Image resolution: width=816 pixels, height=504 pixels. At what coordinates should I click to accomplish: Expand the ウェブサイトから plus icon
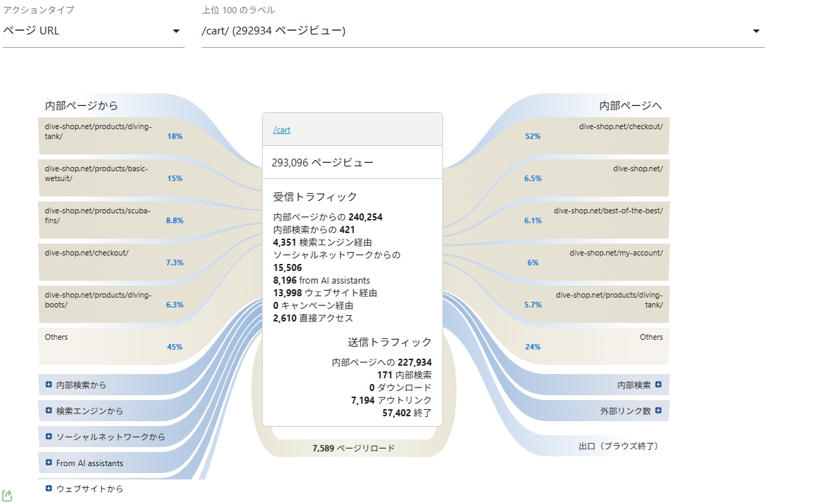point(48,489)
